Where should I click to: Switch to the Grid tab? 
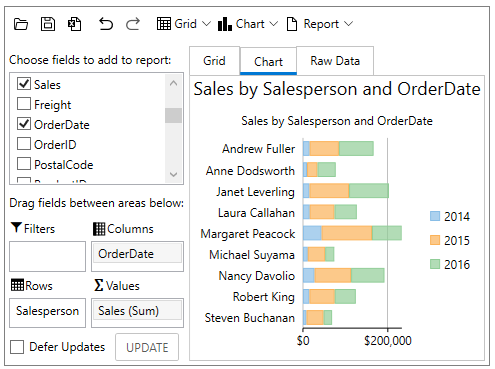click(214, 61)
